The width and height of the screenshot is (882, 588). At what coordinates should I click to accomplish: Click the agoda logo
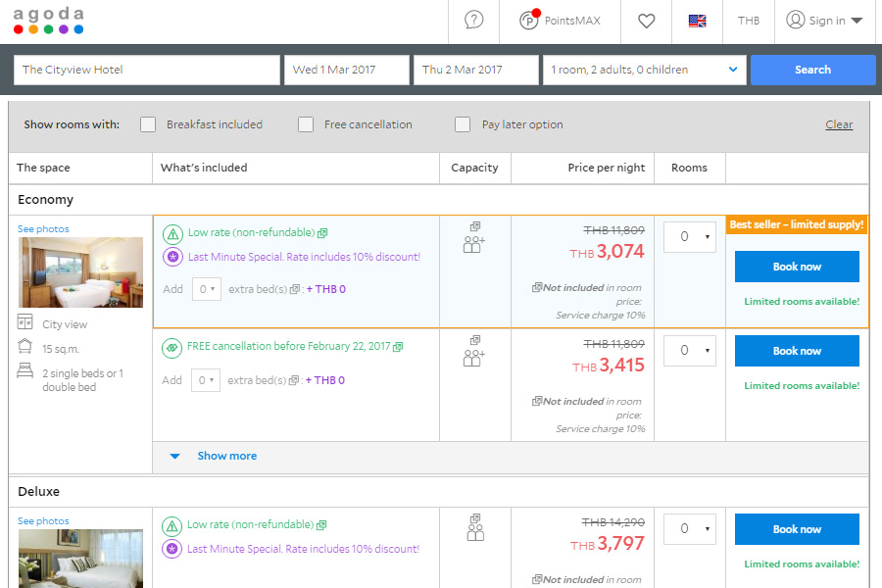pos(48,21)
